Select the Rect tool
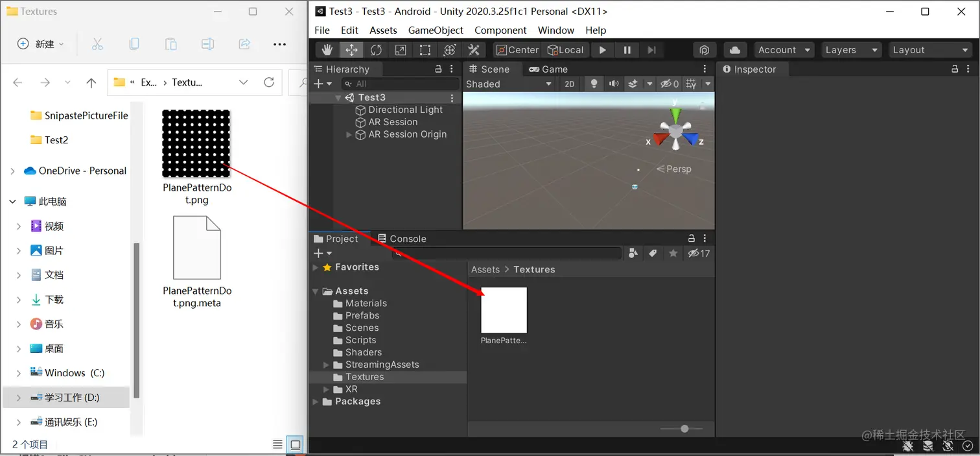980x456 pixels. pyautogui.click(x=425, y=50)
